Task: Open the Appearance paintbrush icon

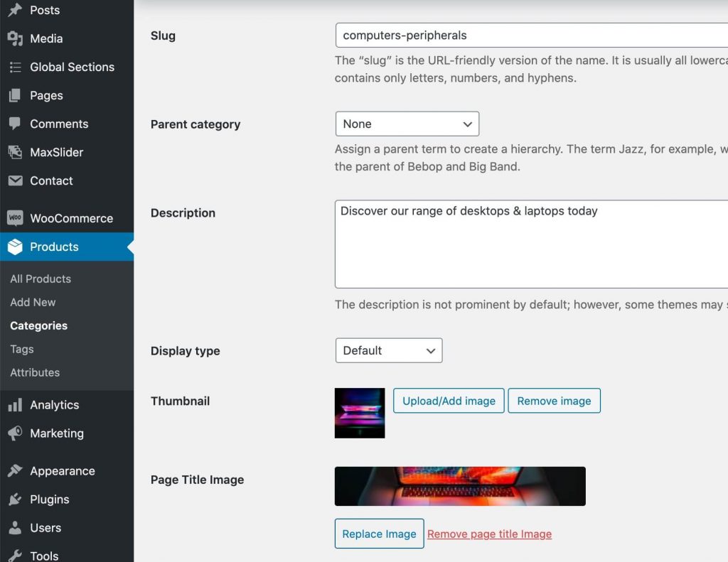Action: (16, 470)
